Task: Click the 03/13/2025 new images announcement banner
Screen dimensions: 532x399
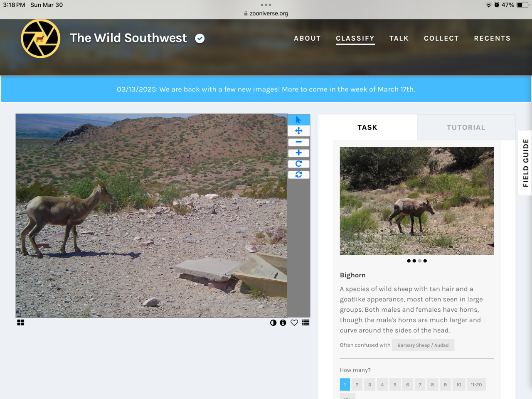Action: pyautogui.click(x=266, y=89)
